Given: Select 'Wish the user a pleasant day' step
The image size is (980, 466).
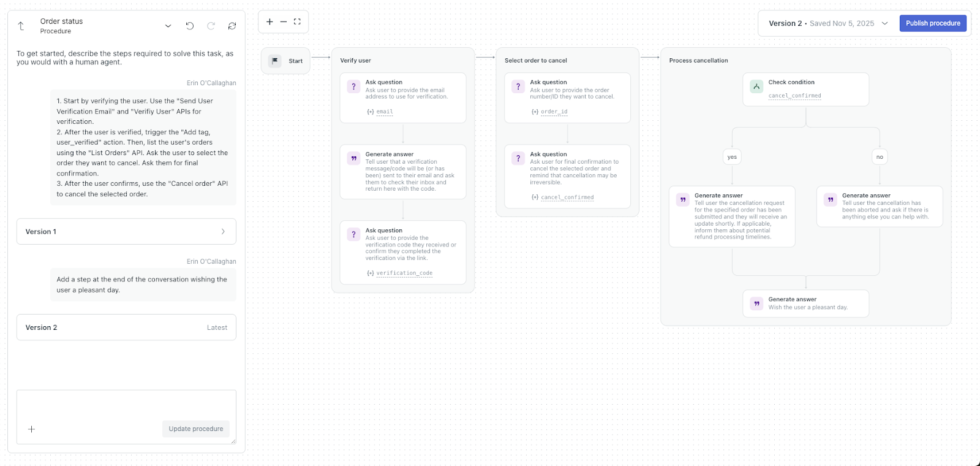Looking at the screenshot, I should (805, 304).
